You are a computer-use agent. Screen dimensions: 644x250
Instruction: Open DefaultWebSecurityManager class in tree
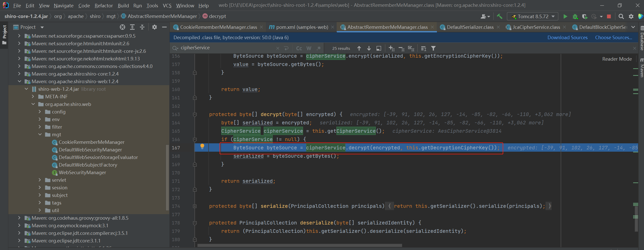[x=90, y=150]
